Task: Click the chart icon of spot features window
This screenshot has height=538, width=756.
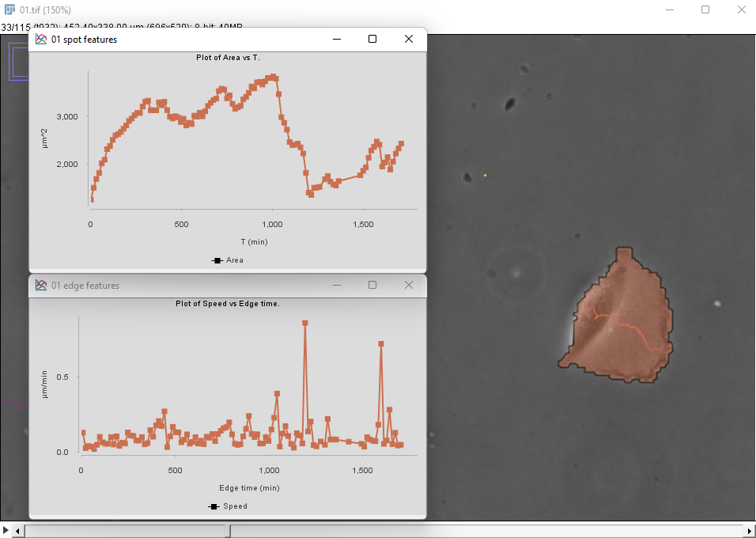Action: [x=41, y=40]
